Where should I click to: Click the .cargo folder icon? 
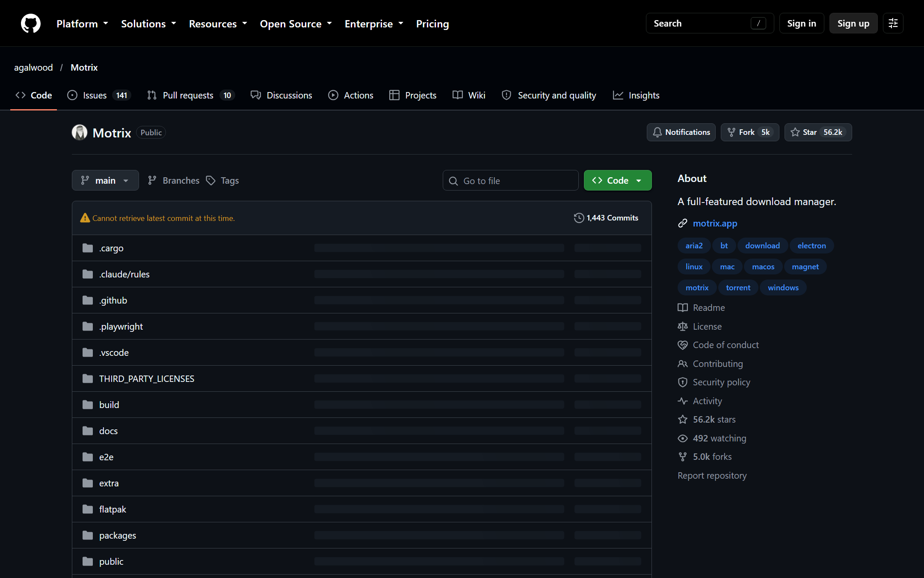pyautogui.click(x=88, y=248)
